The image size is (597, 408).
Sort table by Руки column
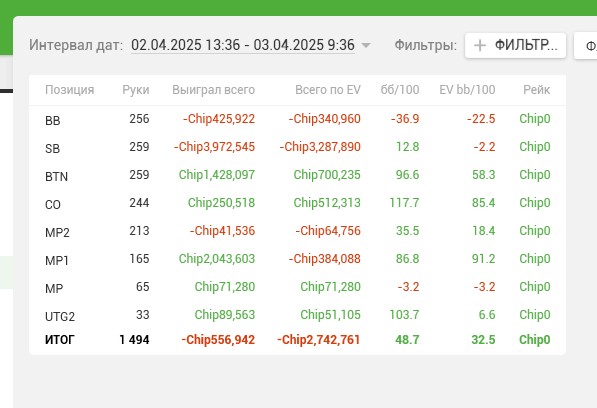pyautogui.click(x=136, y=90)
